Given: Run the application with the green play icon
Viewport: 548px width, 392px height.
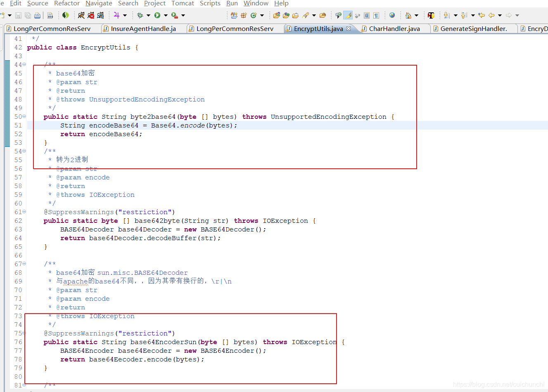Looking at the screenshot, I should 158,15.
